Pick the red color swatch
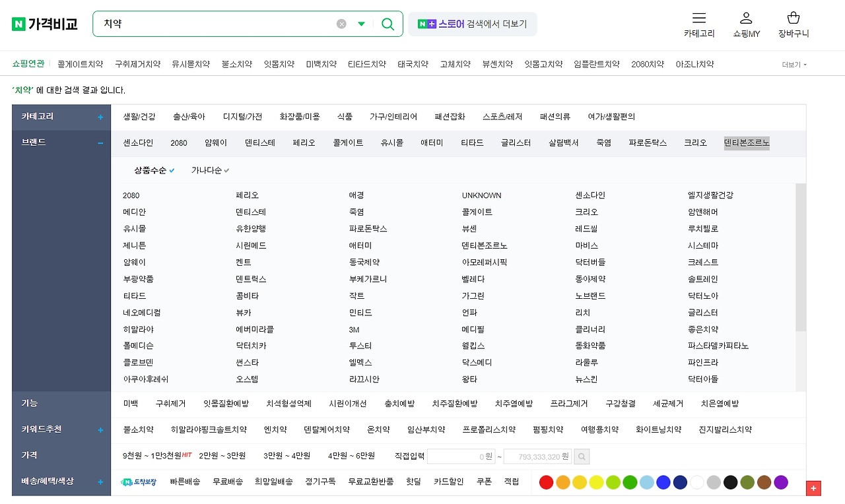Viewport: 845px width, 504px height. coord(546,482)
